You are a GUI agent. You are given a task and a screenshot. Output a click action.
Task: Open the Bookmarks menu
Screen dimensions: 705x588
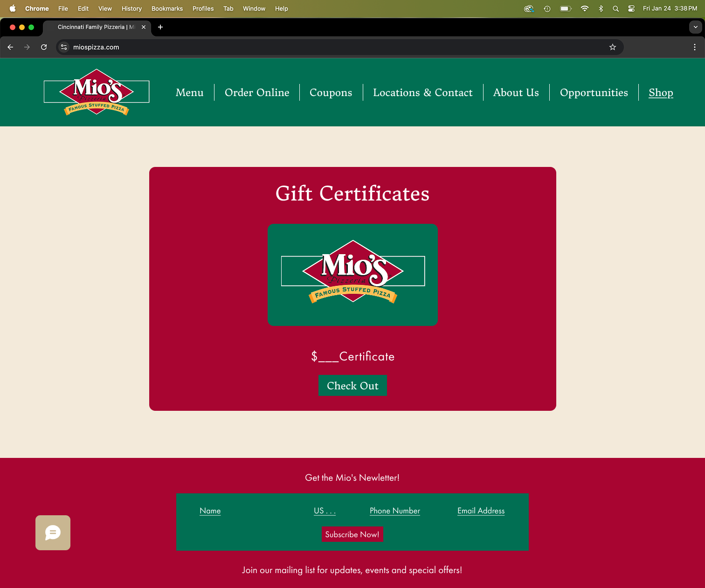(167, 8)
